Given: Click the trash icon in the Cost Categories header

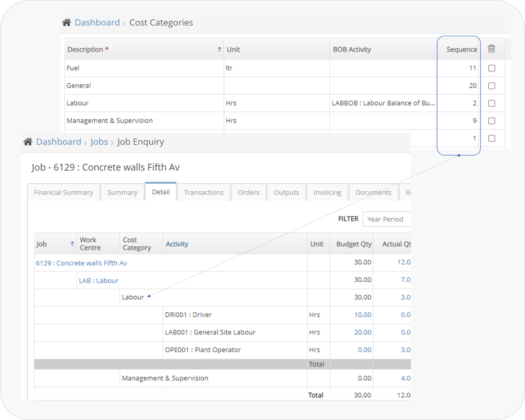Looking at the screenshot, I should pyautogui.click(x=491, y=49).
